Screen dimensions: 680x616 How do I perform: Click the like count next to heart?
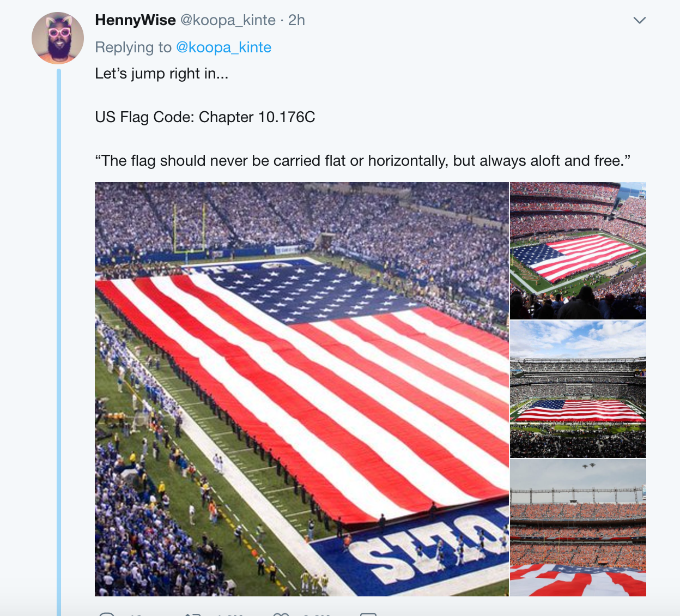click(316, 614)
